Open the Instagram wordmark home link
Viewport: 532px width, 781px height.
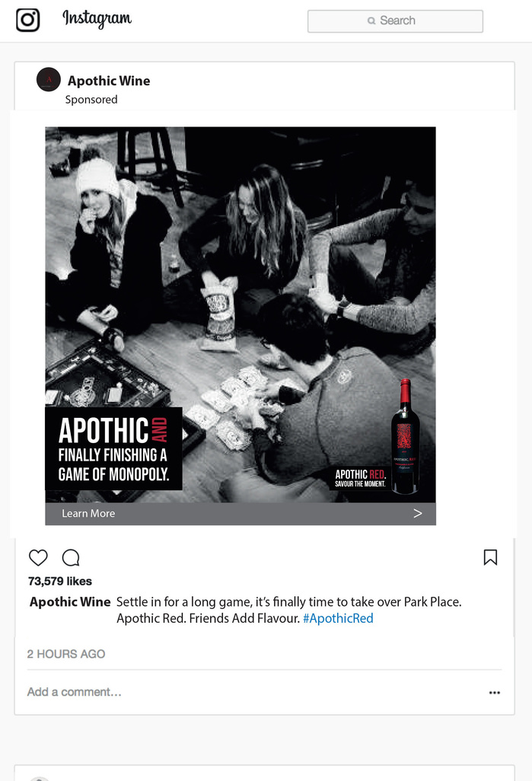pos(97,18)
